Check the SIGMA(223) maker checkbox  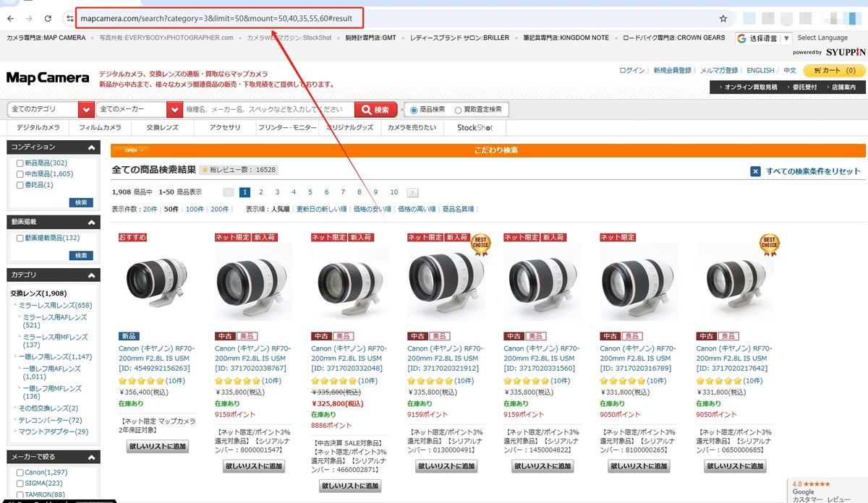[20, 483]
